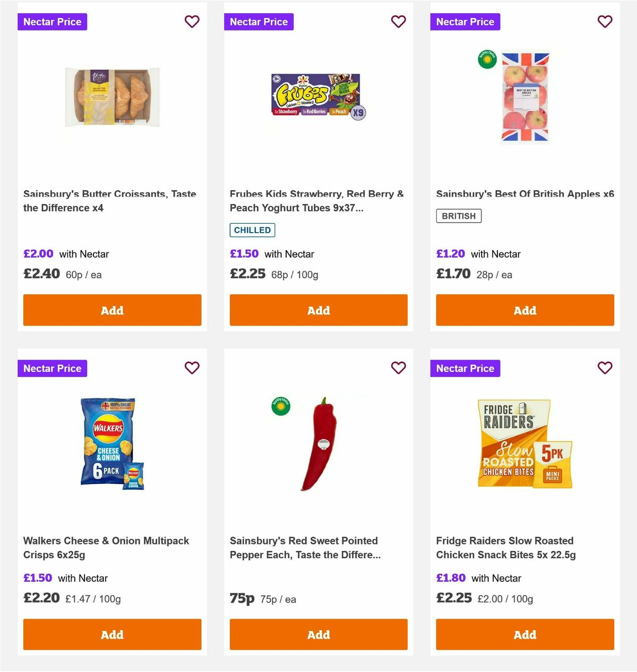Add Frubes yoghurt tubes to the basket
637x672 pixels.
coord(318,310)
